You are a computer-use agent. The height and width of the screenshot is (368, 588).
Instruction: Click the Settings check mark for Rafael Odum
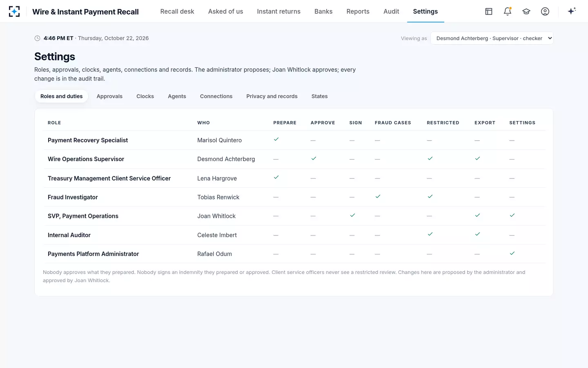coord(512,254)
